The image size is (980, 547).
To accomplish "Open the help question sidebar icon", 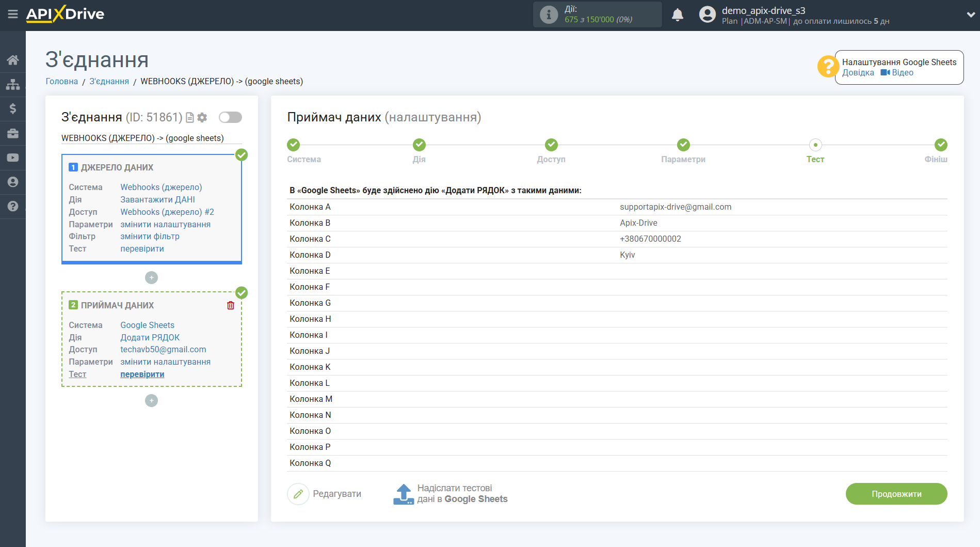I will (x=13, y=206).
